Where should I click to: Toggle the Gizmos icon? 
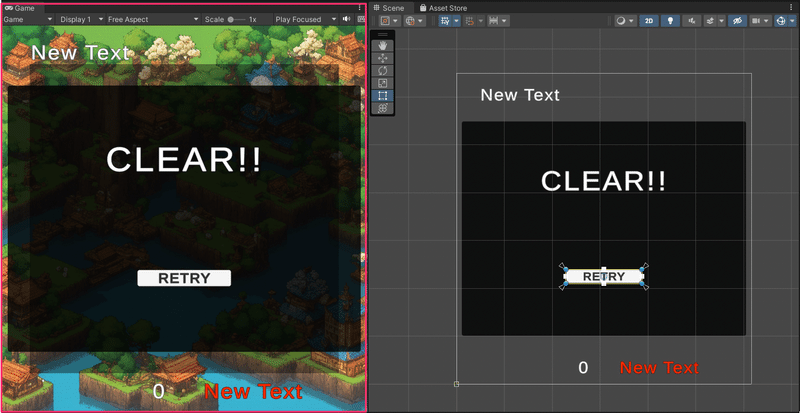[x=781, y=21]
